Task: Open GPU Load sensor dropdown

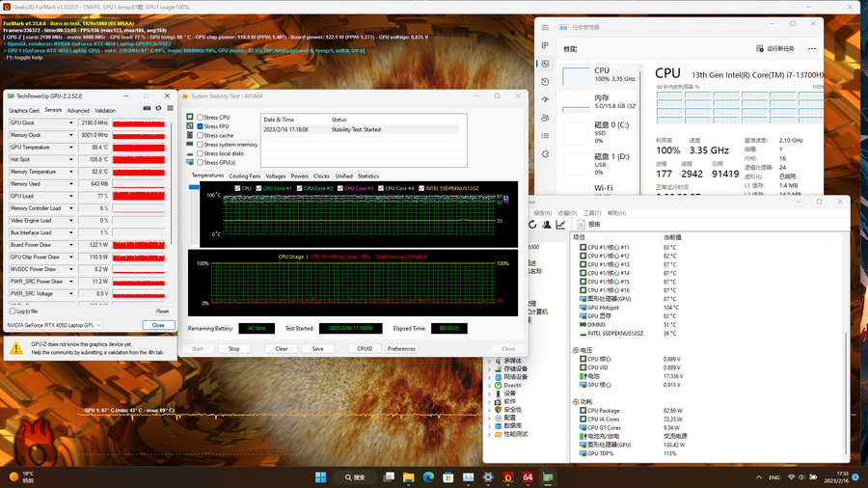Action: (70, 196)
